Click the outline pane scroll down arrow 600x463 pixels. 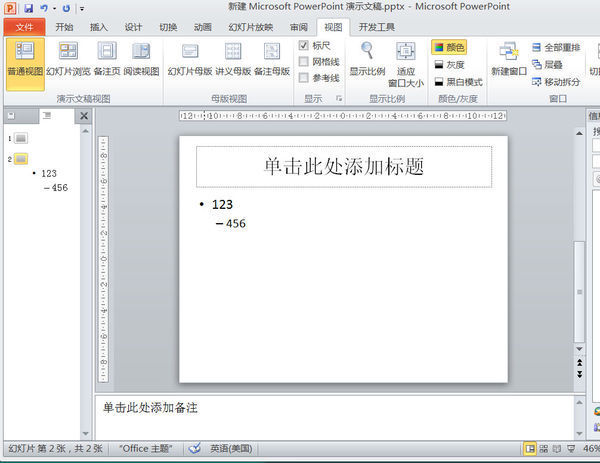point(85,434)
